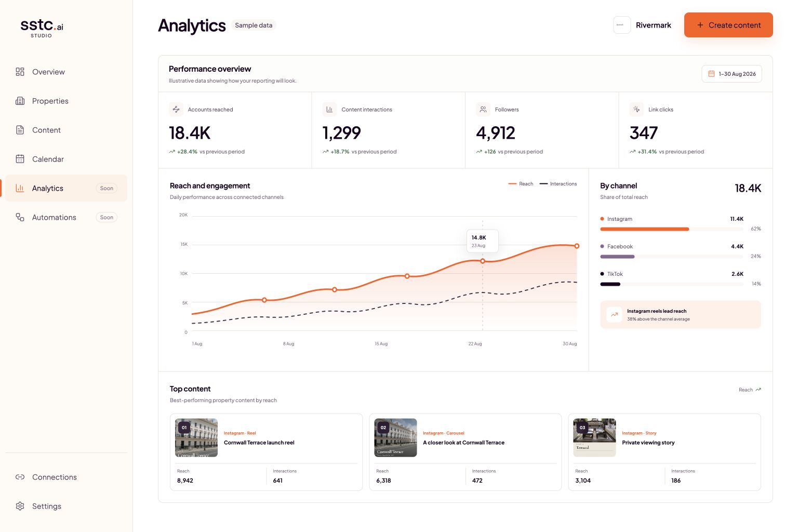This screenshot has width=798, height=532.
Task: Open Overview in the sidebar
Action: point(66,72)
